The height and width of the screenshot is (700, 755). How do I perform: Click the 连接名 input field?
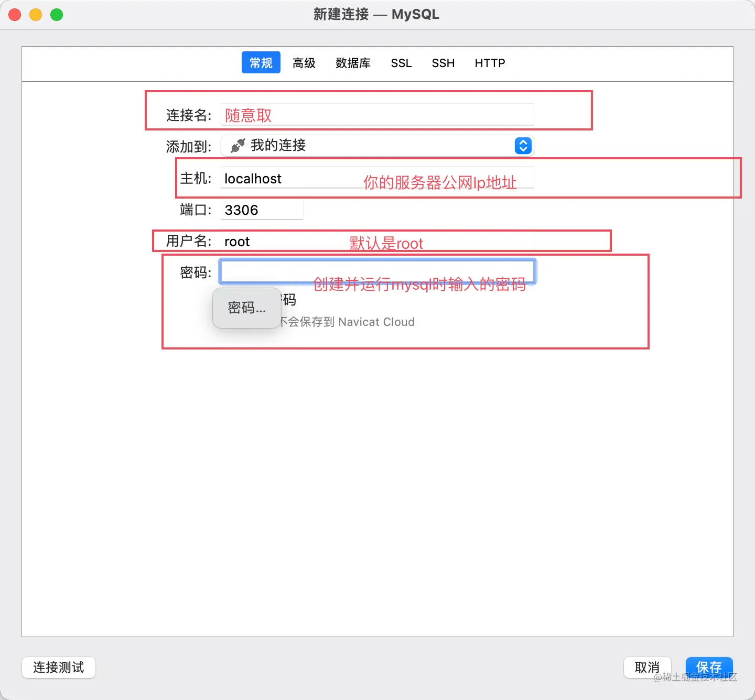pyautogui.click(x=377, y=115)
